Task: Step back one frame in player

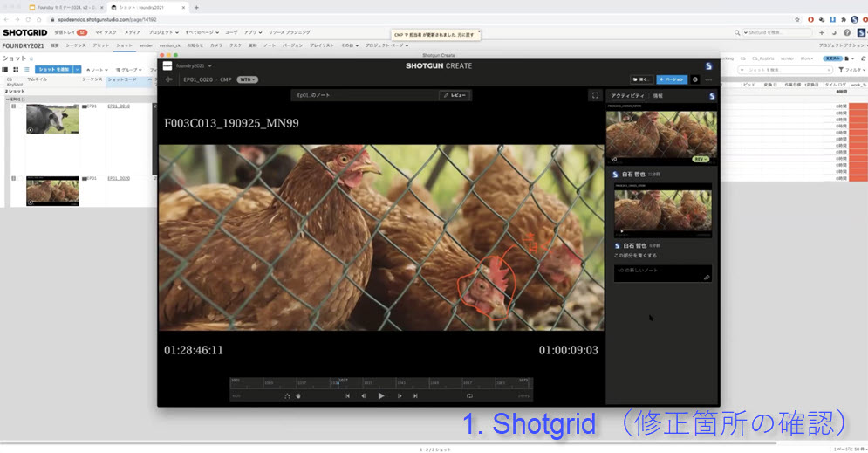Action: pyautogui.click(x=364, y=396)
